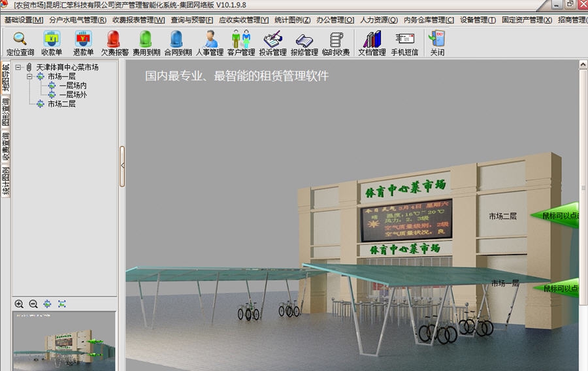Select 市场一层 tree item

click(61, 76)
